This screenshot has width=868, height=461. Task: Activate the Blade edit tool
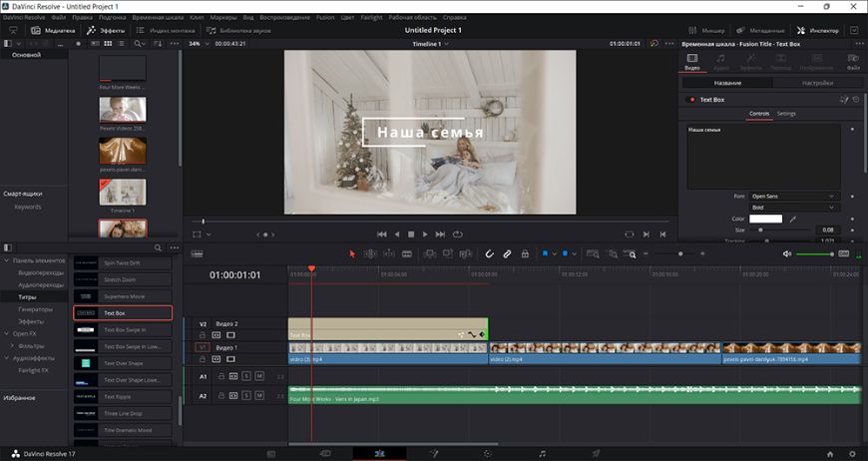pyautogui.click(x=405, y=254)
